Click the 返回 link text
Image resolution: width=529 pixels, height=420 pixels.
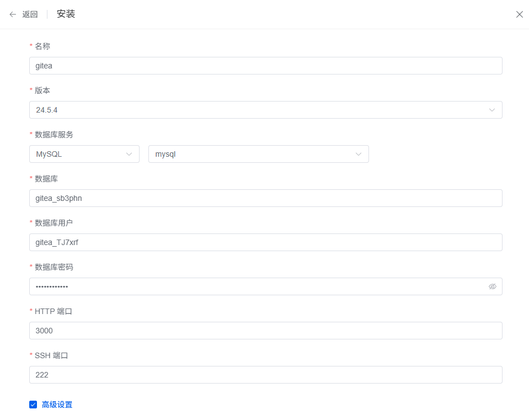30,14
